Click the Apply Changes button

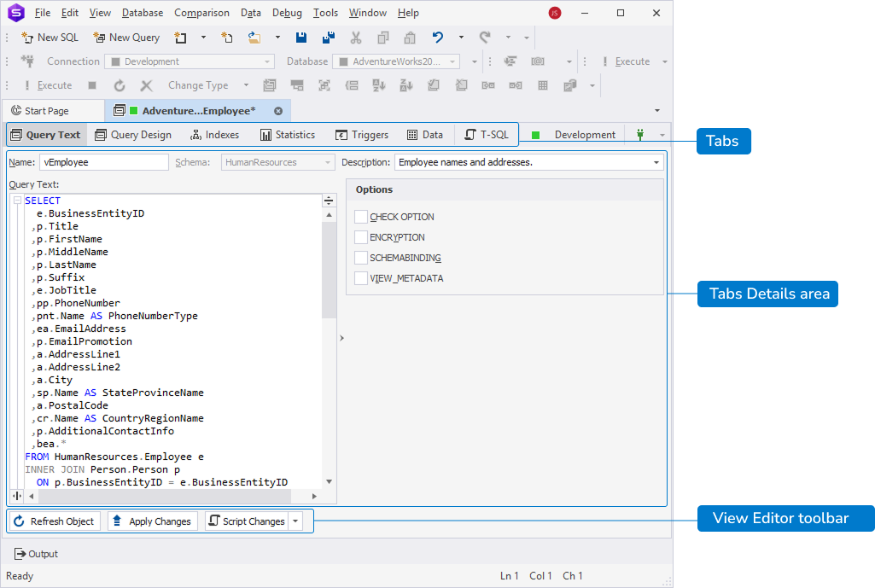[x=153, y=521]
